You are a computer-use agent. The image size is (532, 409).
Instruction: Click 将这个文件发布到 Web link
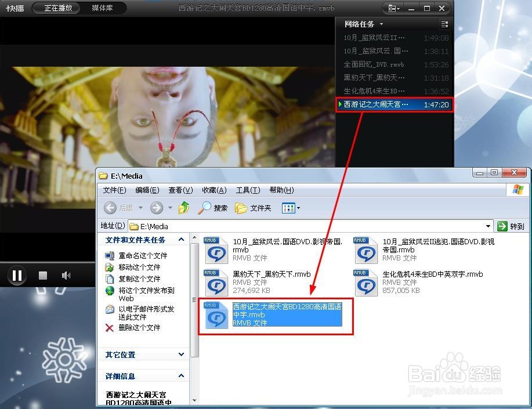pos(146,294)
